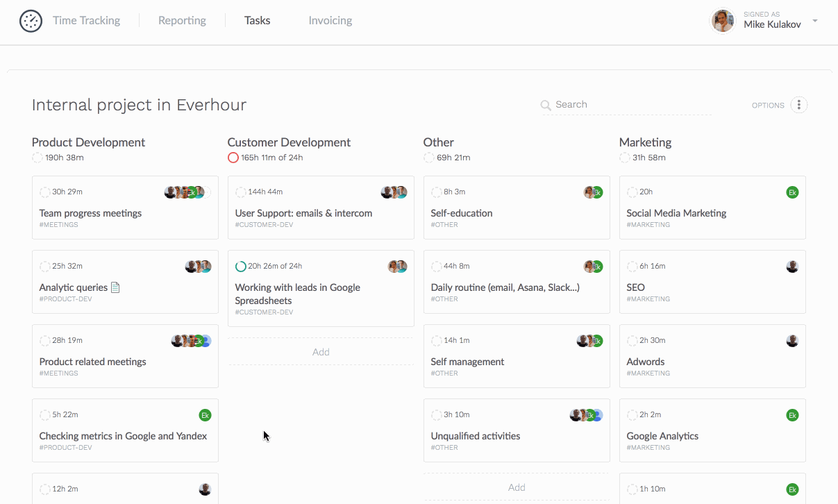The image size is (838, 504).
Task: Click Adwords task timer circle
Action: [x=632, y=341]
